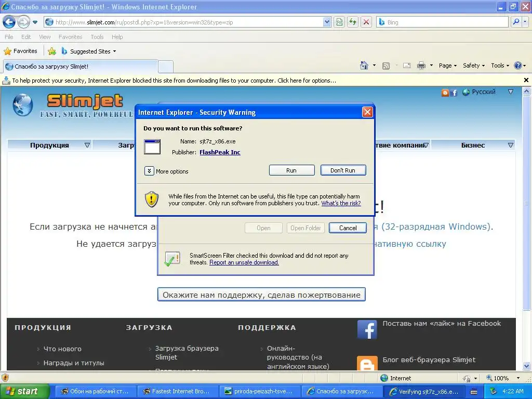Open the File menu
This screenshot has height=399, width=532.
click(x=9, y=37)
